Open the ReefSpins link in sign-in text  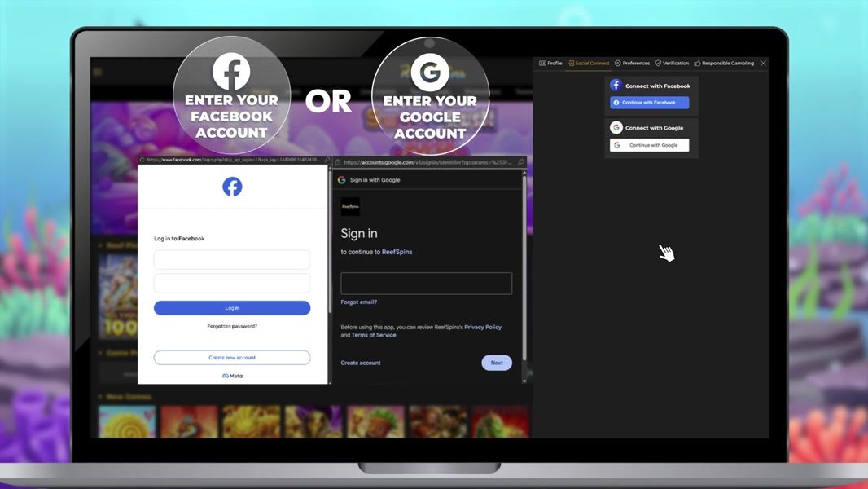397,252
